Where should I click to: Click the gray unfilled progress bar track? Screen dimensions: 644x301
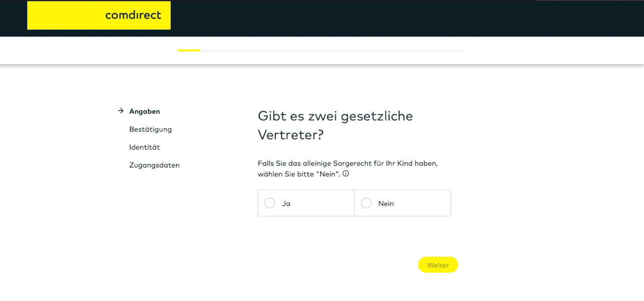pos(331,50)
